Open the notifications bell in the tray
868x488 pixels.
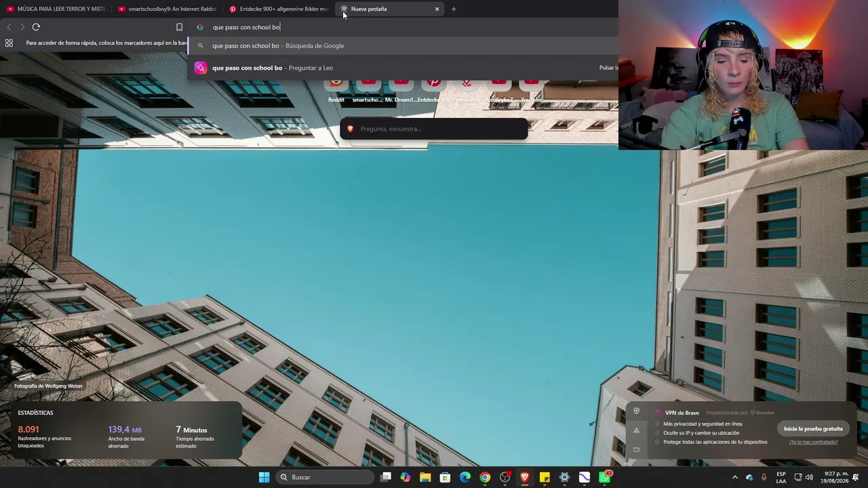pos(856,477)
